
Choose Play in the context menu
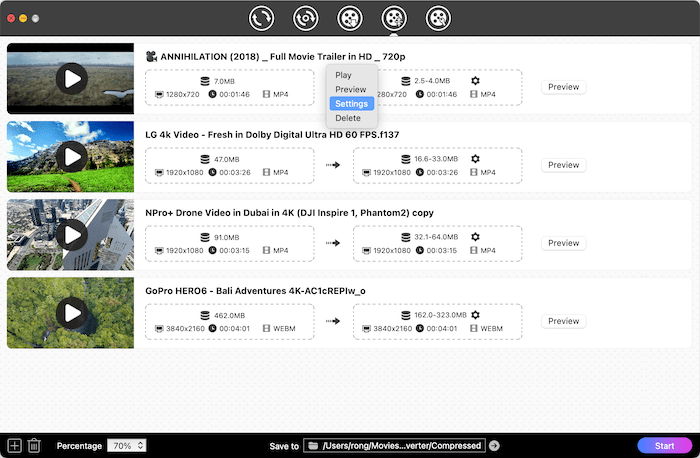coord(343,75)
